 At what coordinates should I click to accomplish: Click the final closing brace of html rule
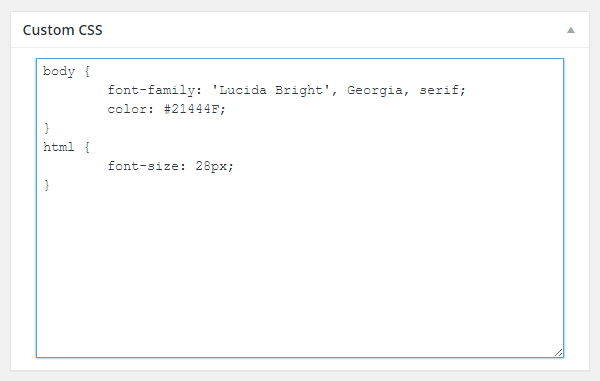click(47, 185)
